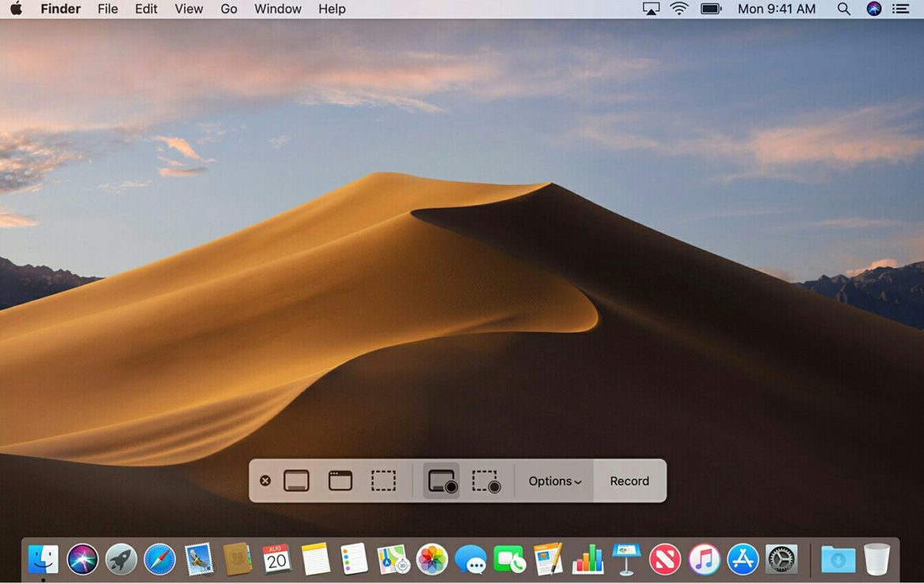Dismiss the screenshot toolbar
Screen dimensions: 924x584
tap(265, 480)
